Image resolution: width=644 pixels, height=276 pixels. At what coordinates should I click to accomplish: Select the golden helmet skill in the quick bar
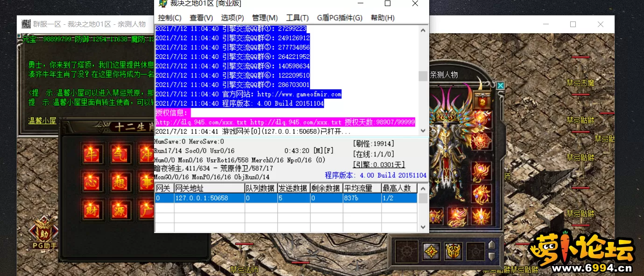[453, 251]
